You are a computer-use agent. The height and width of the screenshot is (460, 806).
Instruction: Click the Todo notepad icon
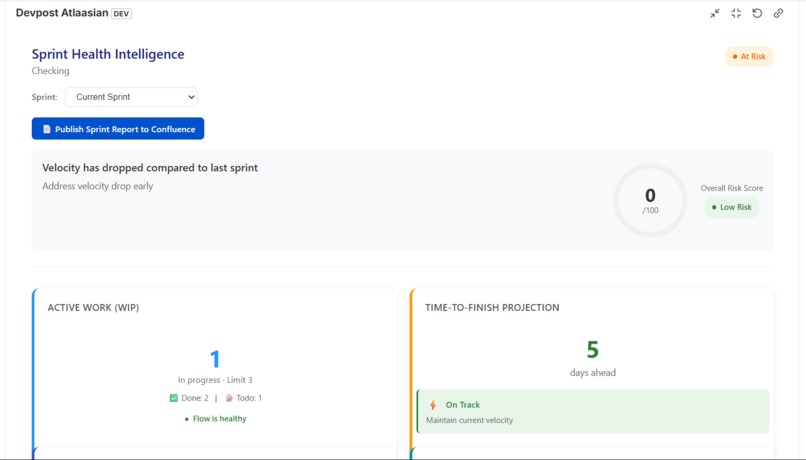pyautogui.click(x=229, y=398)
